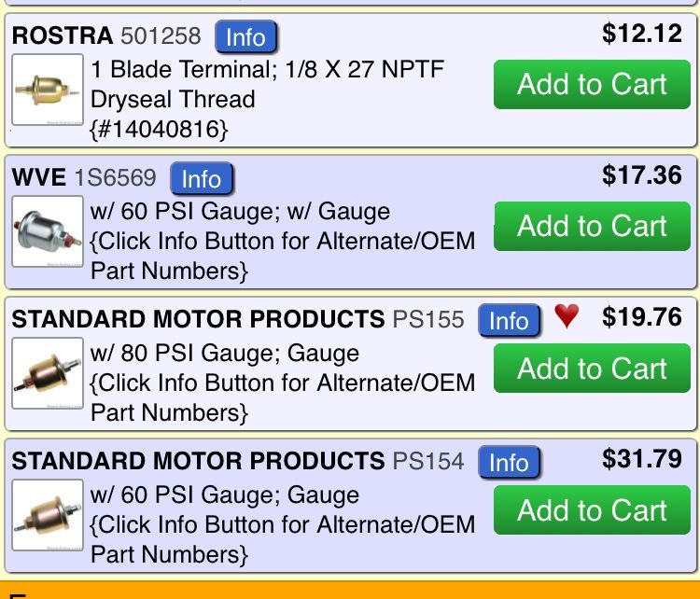Click the 1S6569 part number
Image resolution: width=700 pixels, height=599 pixels.
click(116, 177)
